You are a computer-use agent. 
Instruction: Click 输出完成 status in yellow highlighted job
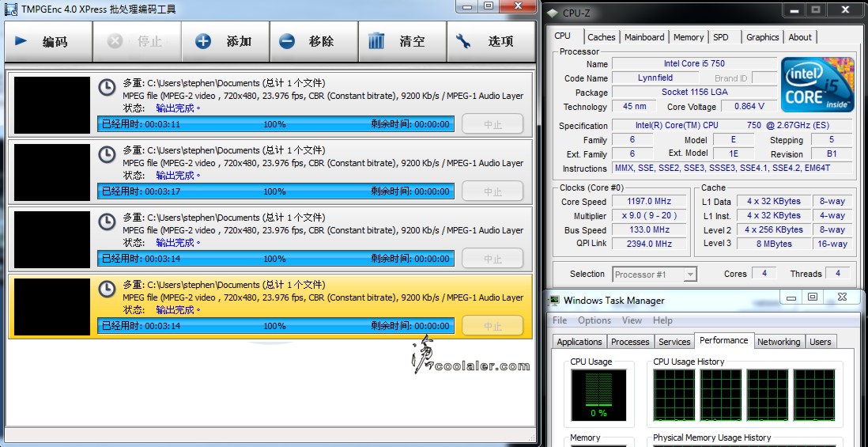178,309
